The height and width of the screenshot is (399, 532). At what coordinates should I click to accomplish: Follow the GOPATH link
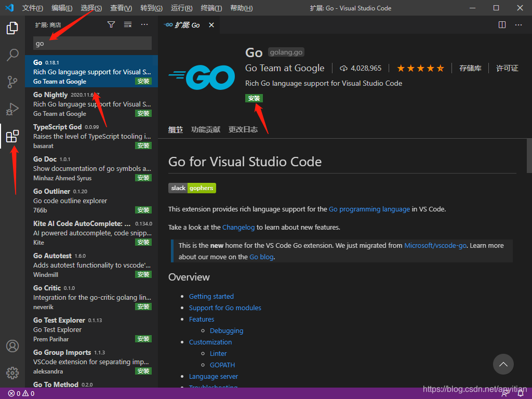click(x=222, y=365)
